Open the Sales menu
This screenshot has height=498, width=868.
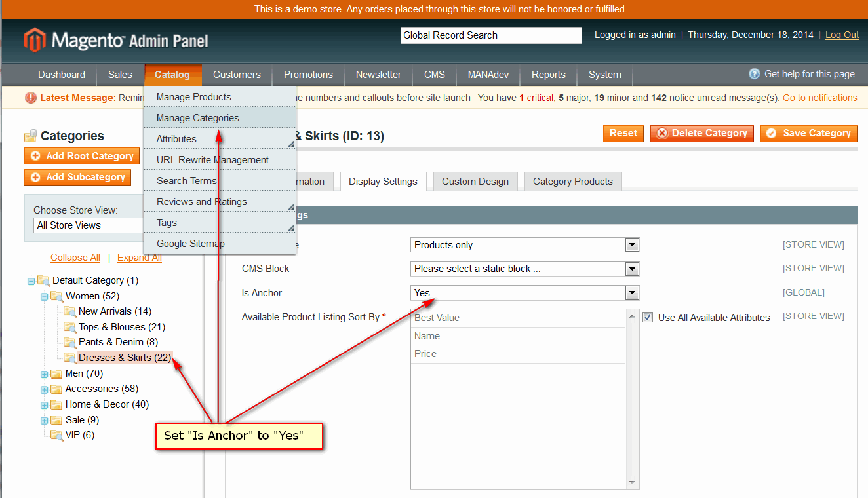[x=120, y=75]
